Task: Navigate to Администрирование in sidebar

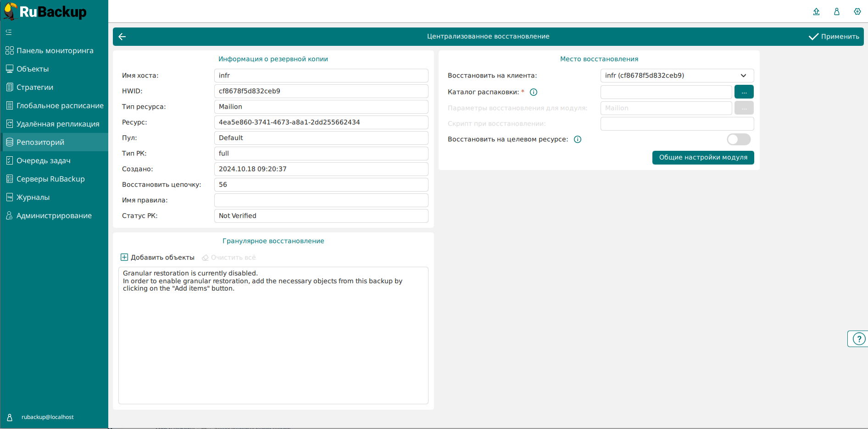Action: pos(54,215)
